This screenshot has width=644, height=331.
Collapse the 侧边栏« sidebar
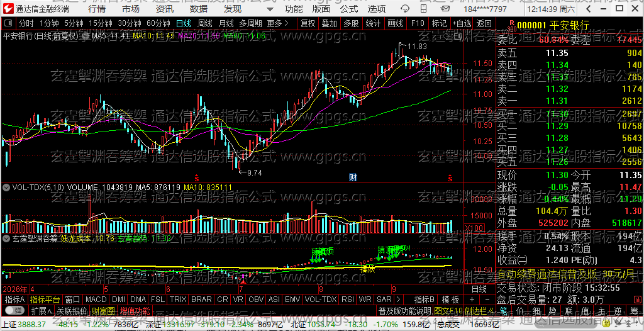[x=477, y=310]
